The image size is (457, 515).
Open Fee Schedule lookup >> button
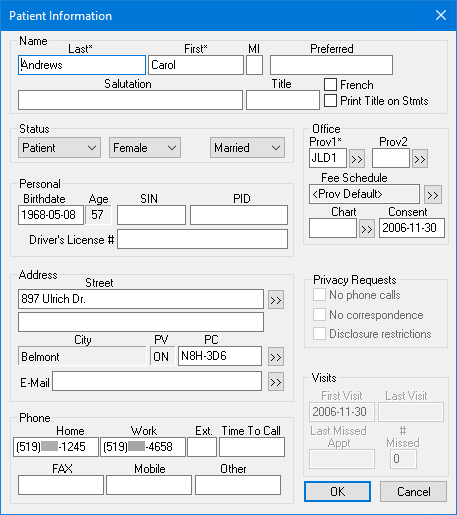coord(433,195)
